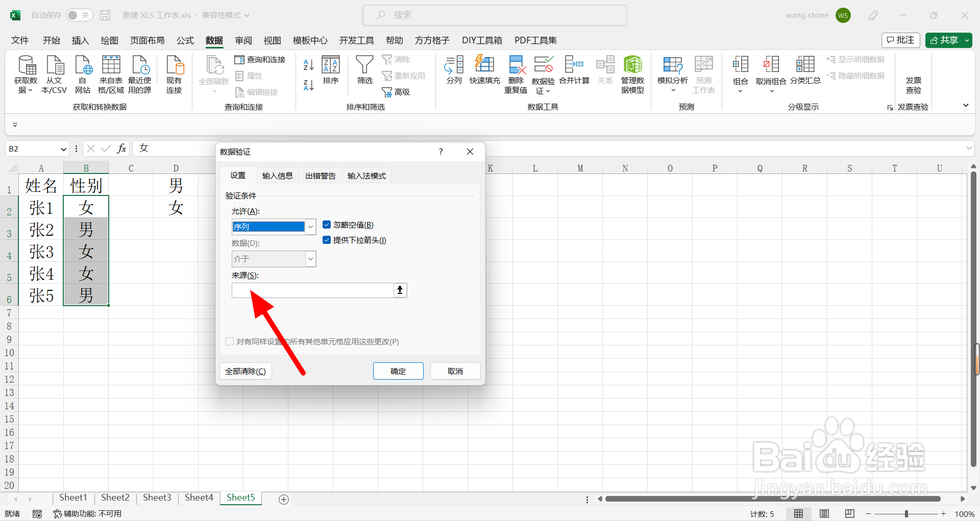Click the 查询和连接 toolbar button
Viewport: 980px width, 521px height.
coord(260,60)
